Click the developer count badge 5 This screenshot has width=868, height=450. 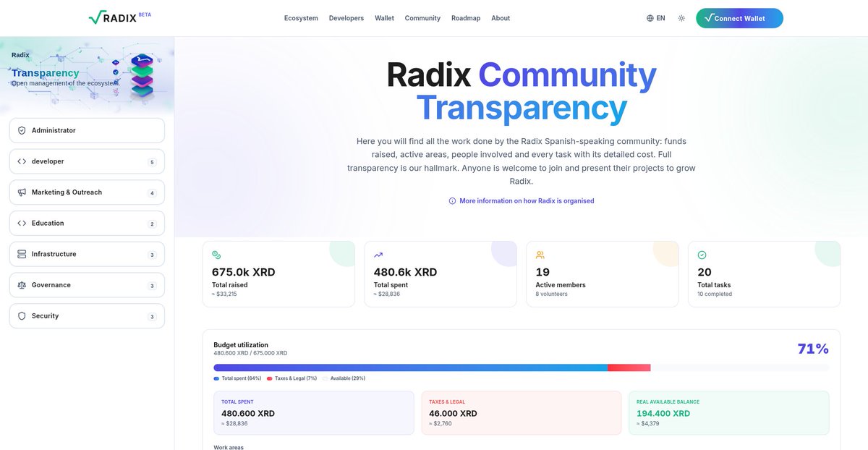tap(152, 162)
